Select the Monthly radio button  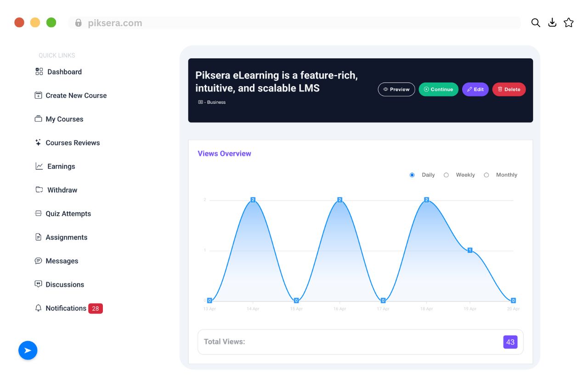[x=486, y=175]
